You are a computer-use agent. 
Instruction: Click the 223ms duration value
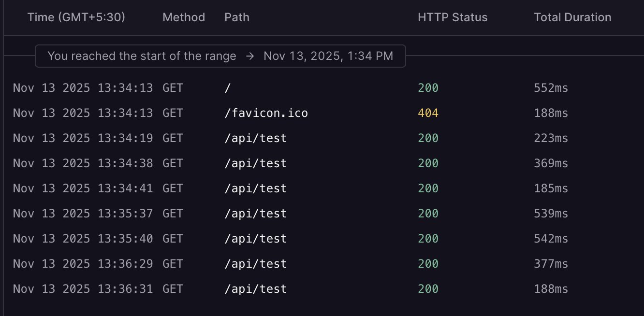[x=551, y=138]
